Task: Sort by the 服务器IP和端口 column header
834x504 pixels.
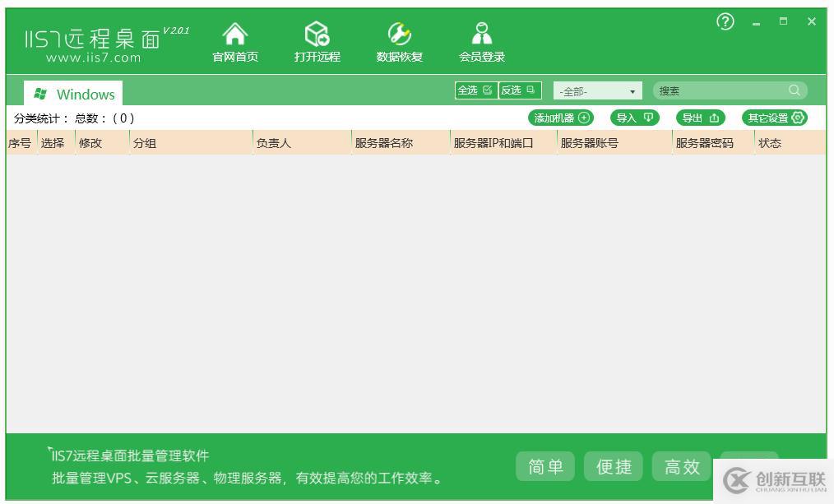Action: click(503, 143)
